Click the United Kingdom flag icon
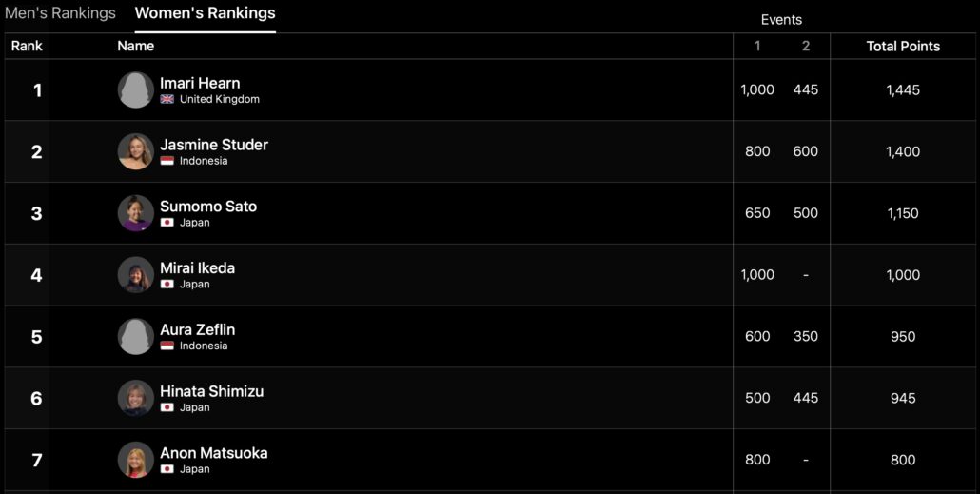This screenshot has width=980, height=494. tap(167, 99)
